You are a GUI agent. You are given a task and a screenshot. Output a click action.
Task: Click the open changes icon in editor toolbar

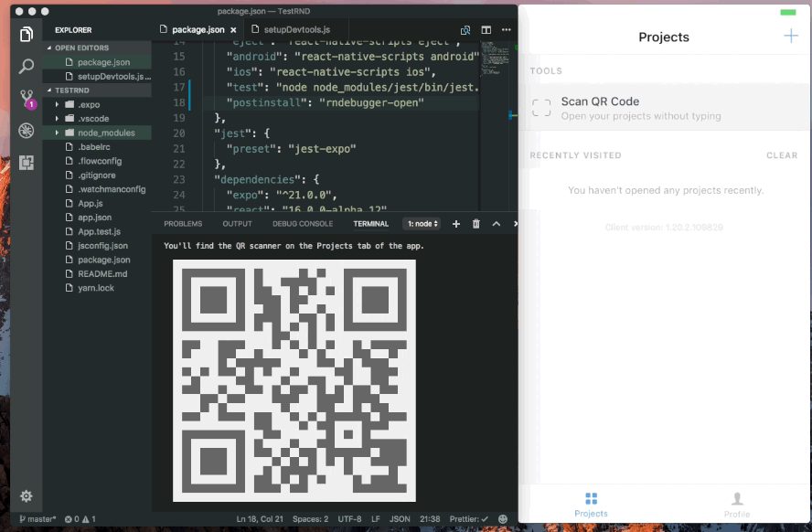pos(465,30)
